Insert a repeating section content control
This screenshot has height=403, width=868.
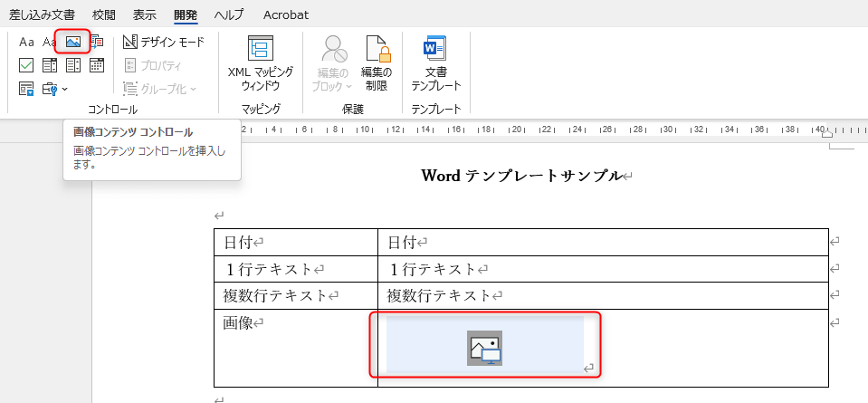tap(26, 89)
